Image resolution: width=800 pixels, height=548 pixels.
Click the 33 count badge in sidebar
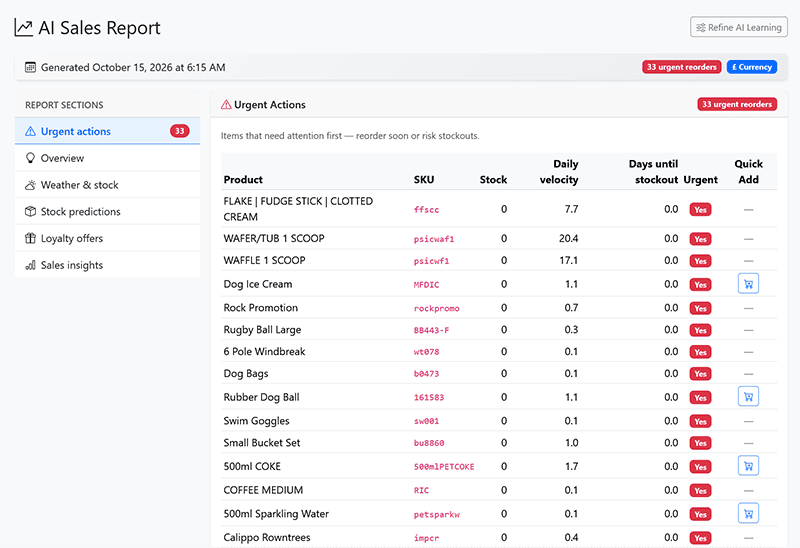click(x=180, y=131)
